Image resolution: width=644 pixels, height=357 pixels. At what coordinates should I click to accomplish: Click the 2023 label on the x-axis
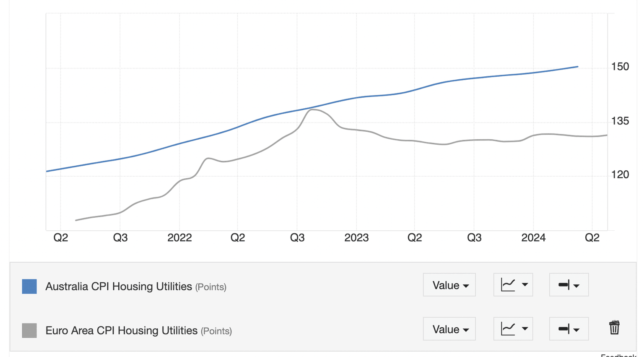point(356,238)
